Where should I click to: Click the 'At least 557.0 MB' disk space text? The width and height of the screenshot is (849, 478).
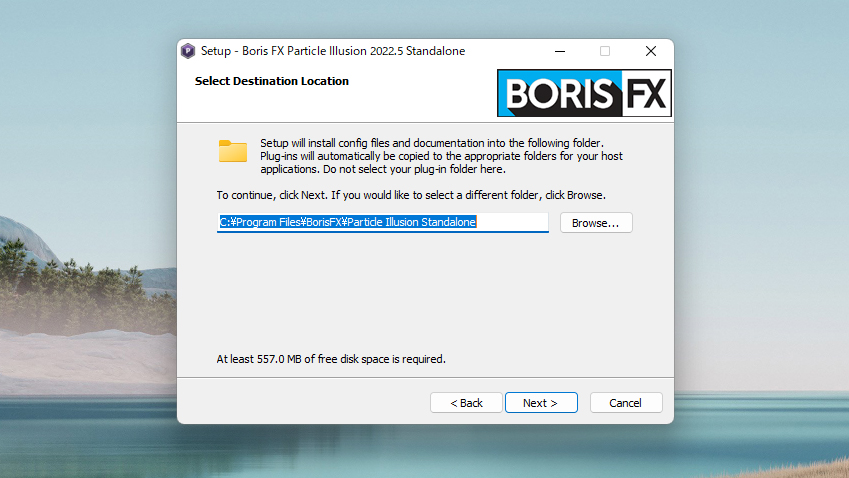point(331,359)
